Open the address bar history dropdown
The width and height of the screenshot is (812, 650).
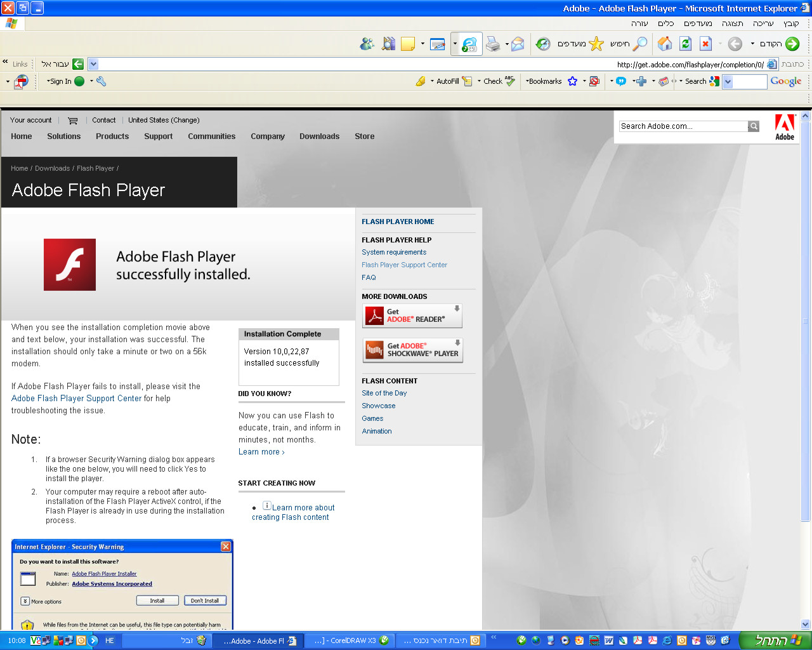coord(93,64)
